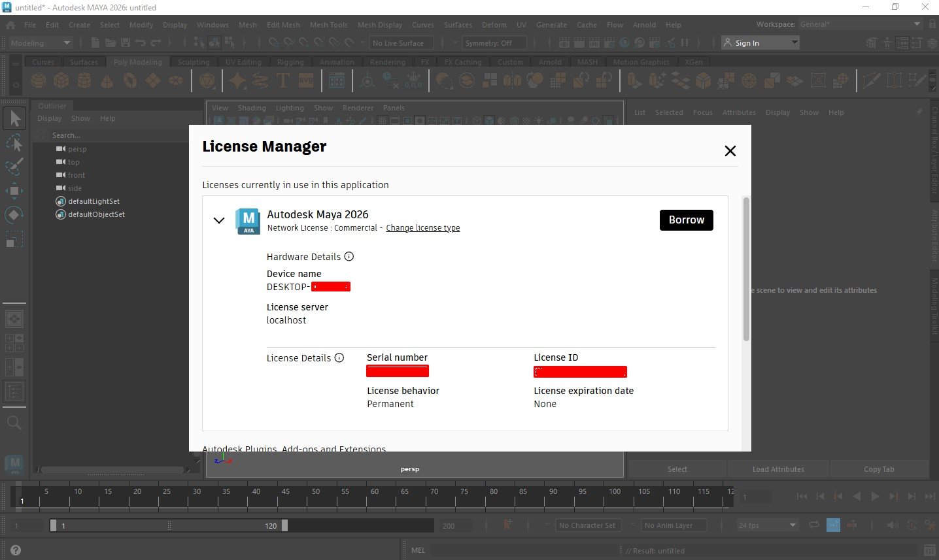Click the Change license type link
Viewport: 939px width, 560px height.
click(423, 228)
